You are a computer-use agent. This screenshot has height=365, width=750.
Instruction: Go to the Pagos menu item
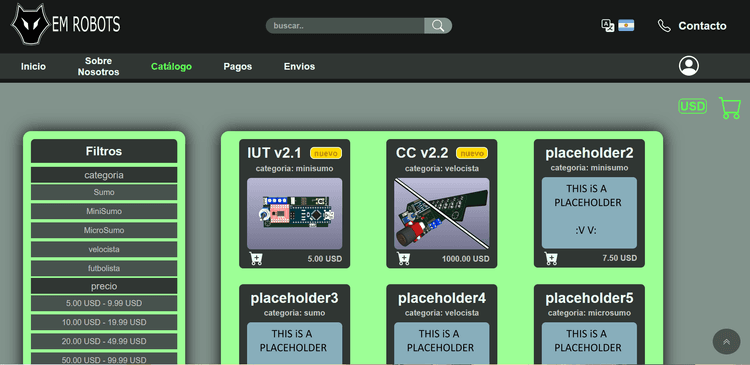pos(237,66)
